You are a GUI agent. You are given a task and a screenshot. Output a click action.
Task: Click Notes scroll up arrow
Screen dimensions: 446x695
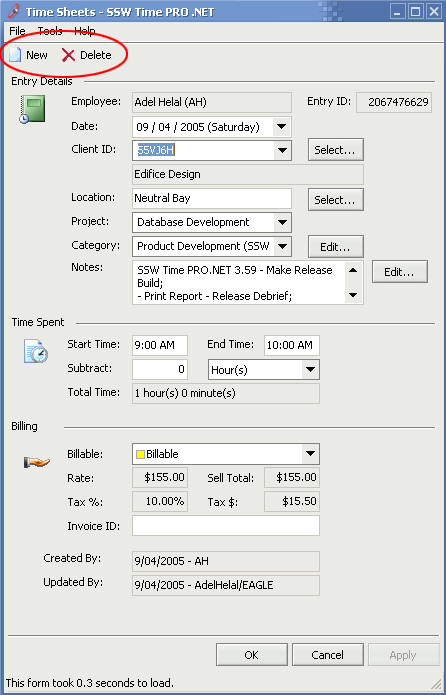[x=353, y=270]
